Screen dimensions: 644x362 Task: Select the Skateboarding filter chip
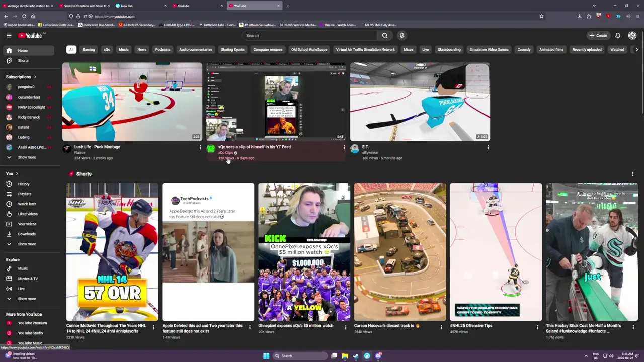coord(449,50)
